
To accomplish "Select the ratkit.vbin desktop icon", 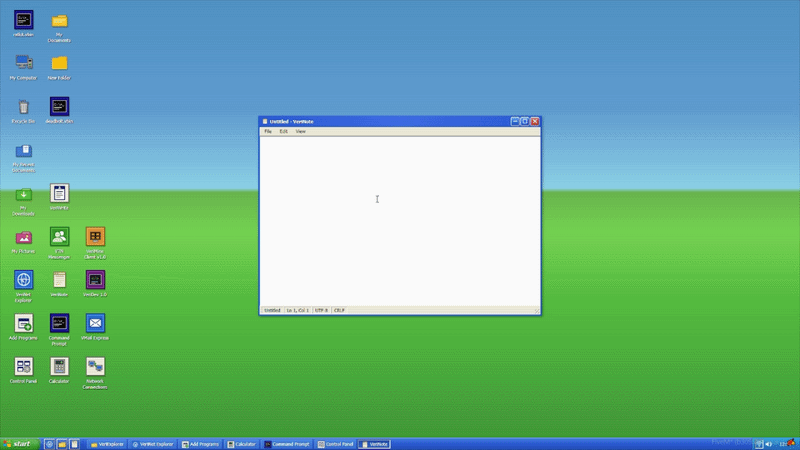I will coord(23,24).
